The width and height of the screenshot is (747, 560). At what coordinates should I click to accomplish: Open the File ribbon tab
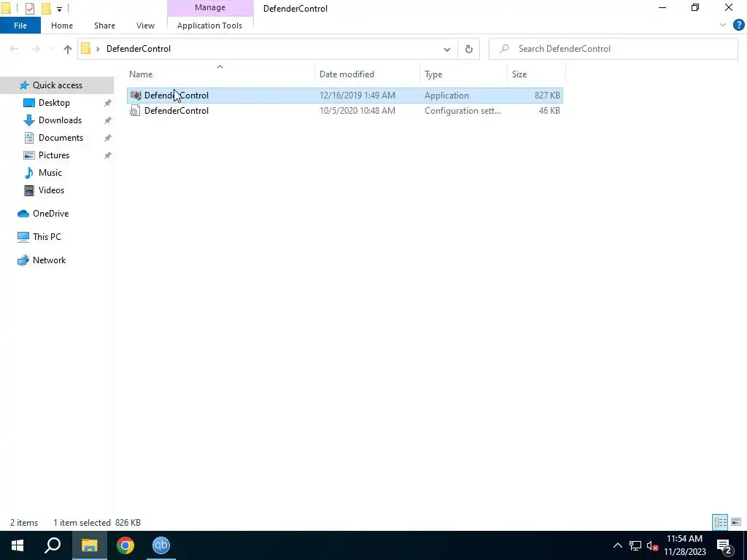(x=20, y=26)
